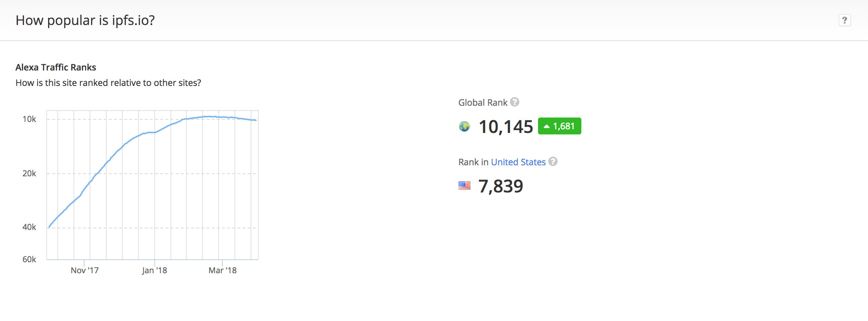This screenshot has width=868, height=321.
Task: Click the 10k label on chart axis
Action: 29,119
